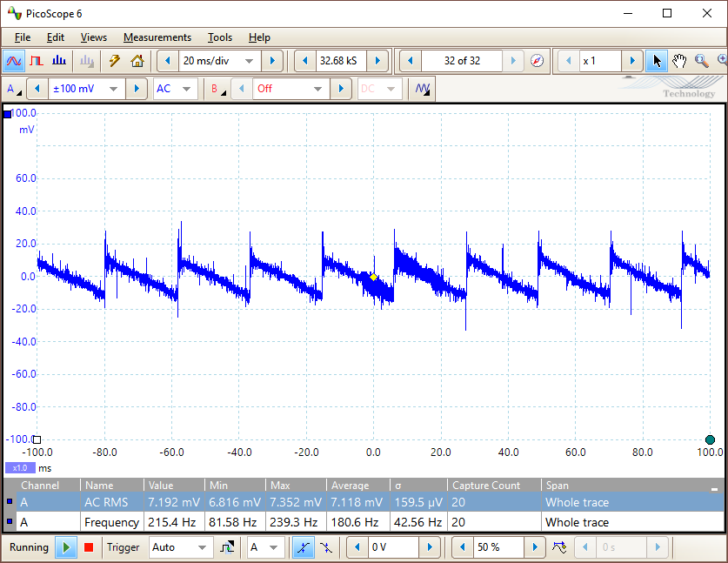
Task: Select the zoom magnifier tool
Action: coord(702,61)
